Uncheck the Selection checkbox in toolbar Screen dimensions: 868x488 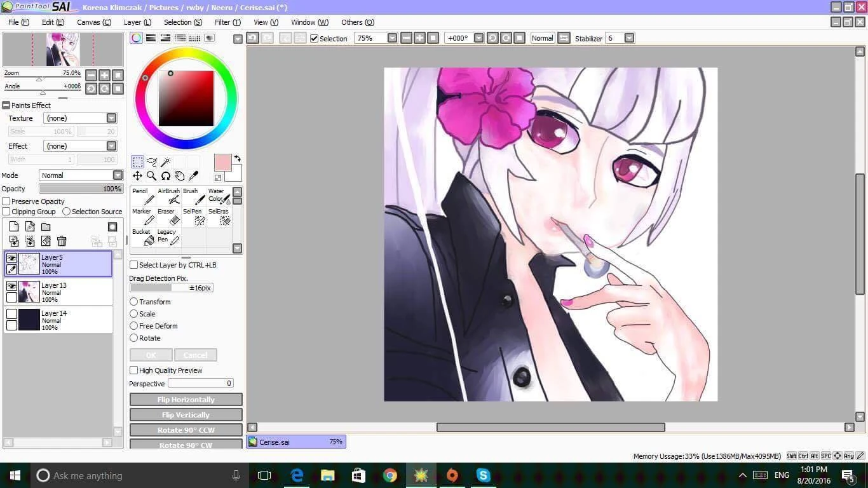314,38
